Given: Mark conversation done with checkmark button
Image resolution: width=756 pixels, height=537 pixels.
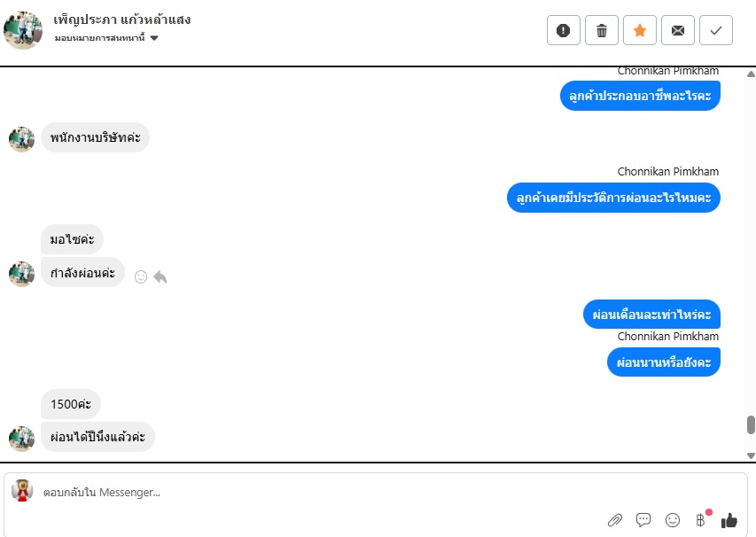Looking at the screenshot, I should pyautogui.click(x=715, y=30).
